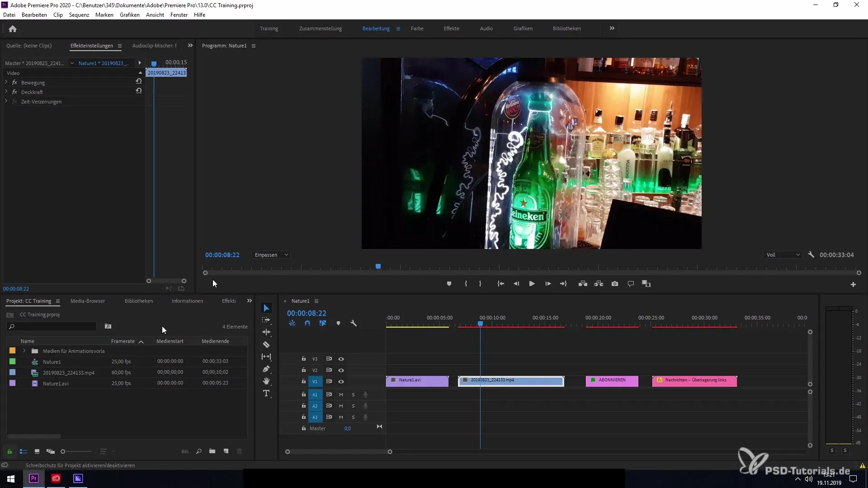Screen dimensions: 868x488
Task: Export frame with camera icon
Action: tap(615, 284)
